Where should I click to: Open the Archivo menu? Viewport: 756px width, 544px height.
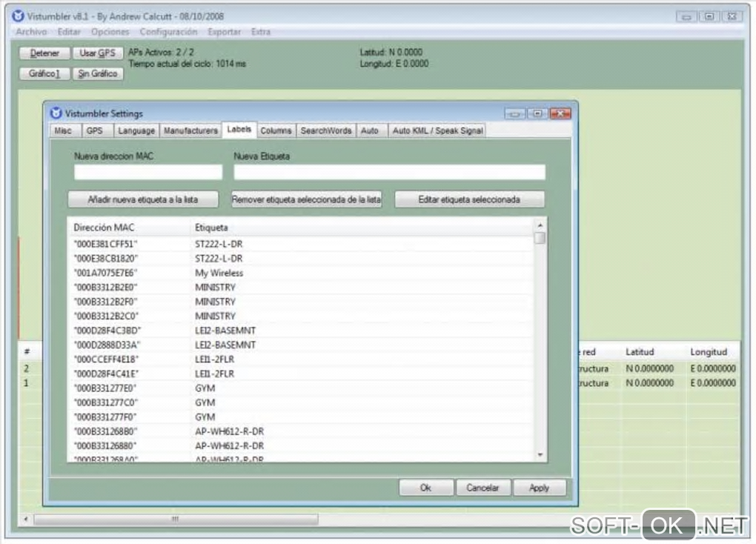point(31,32)
